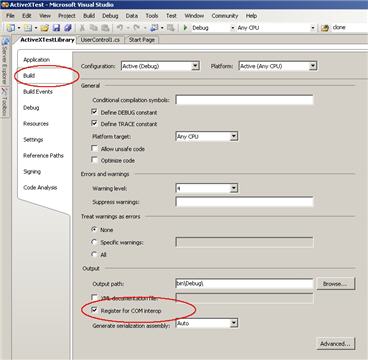Switch to the Start Page tab
This screenshot has height=360, width=368.
[x=141, y=40]
